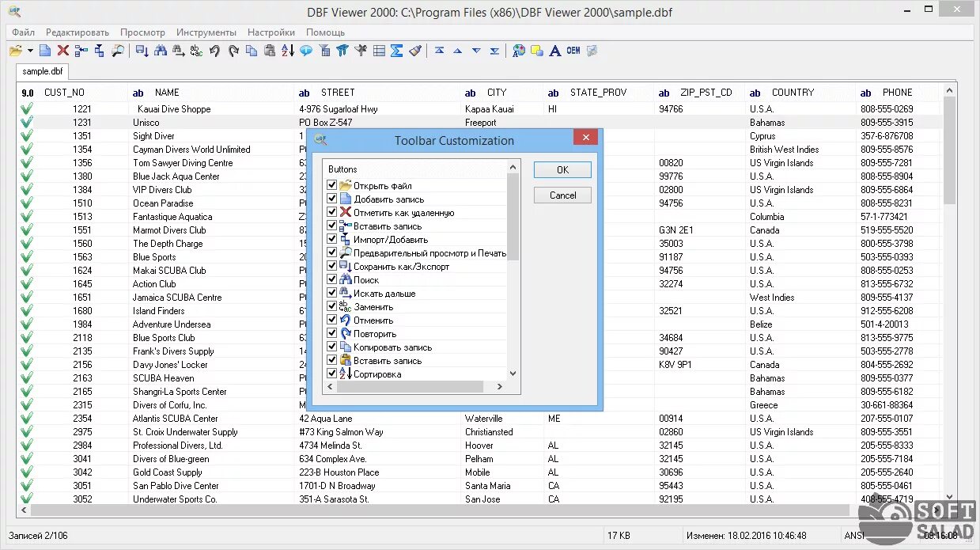
Task: Open the Настройки menu
Action: (271, 32)
